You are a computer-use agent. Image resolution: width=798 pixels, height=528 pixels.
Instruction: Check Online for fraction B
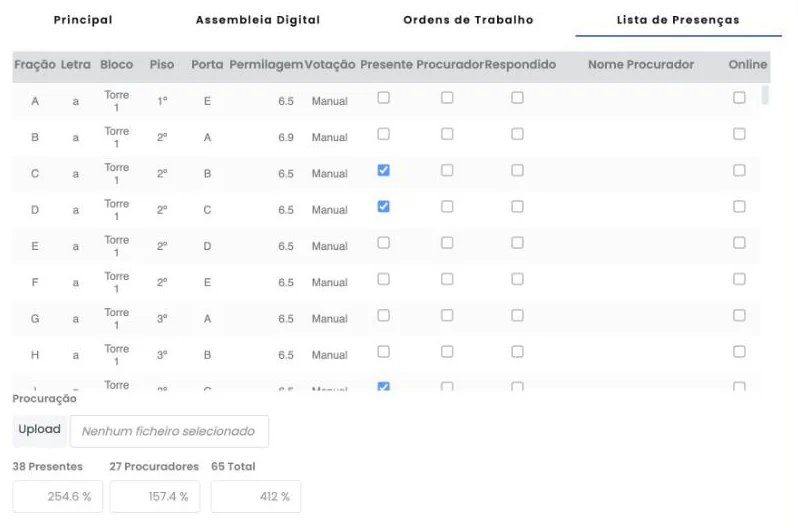point(739,134)
